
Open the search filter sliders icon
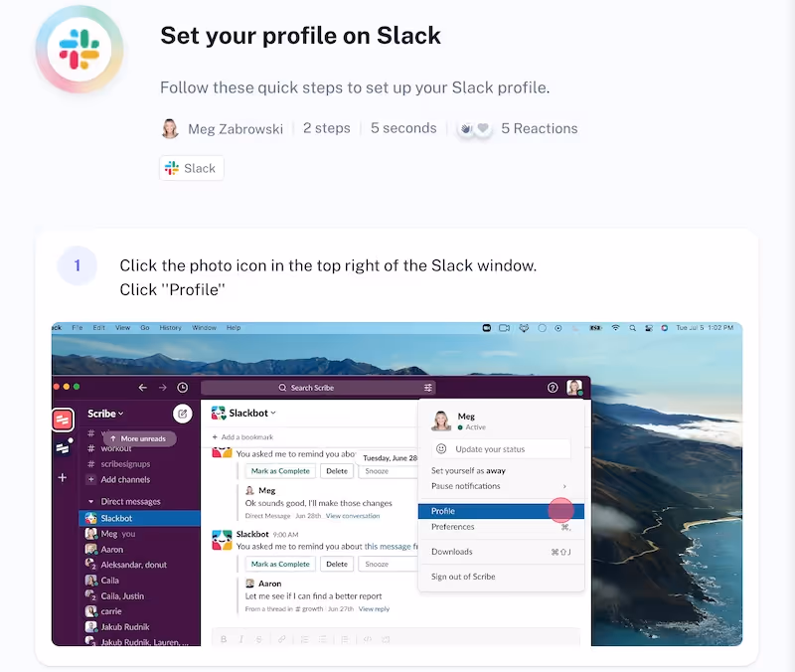point(428,388)
